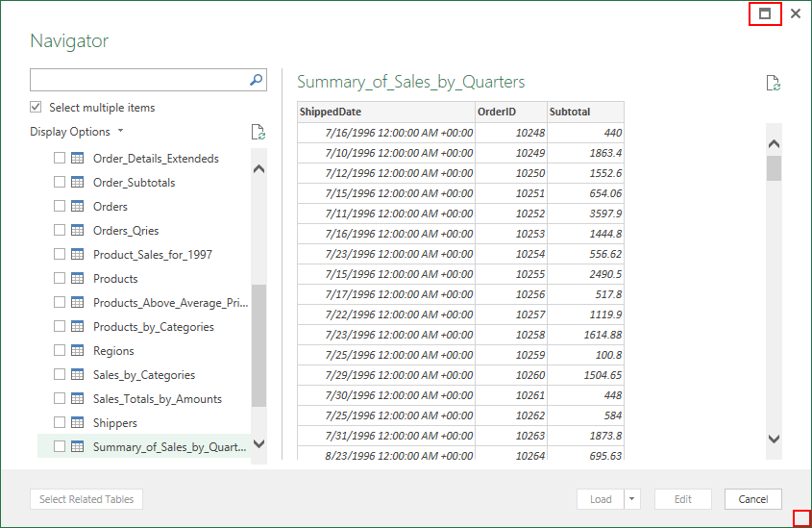Expand the Load button dropdown arrow
The image size is (812, 528).
tap(631, 499)
